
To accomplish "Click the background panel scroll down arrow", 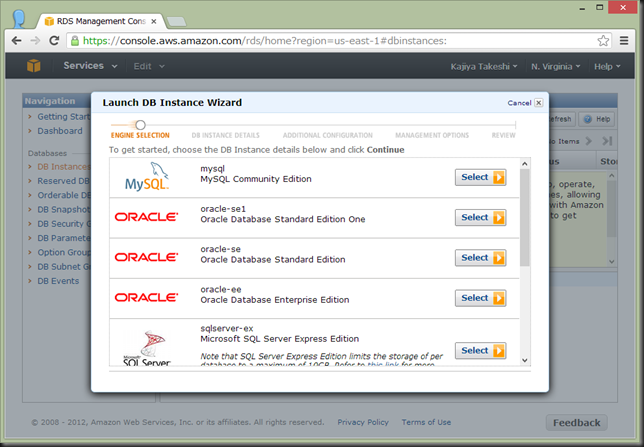I will [612, 261].
